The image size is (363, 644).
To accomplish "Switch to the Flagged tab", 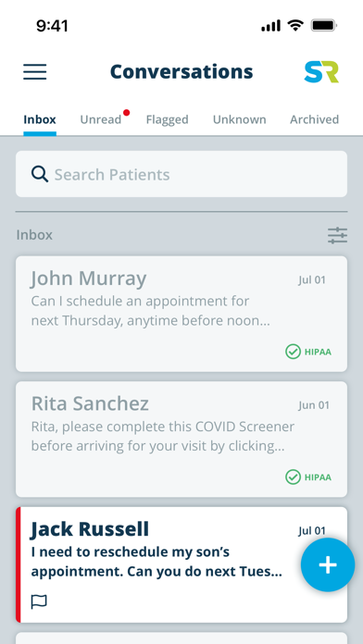I will coord(168,119).
